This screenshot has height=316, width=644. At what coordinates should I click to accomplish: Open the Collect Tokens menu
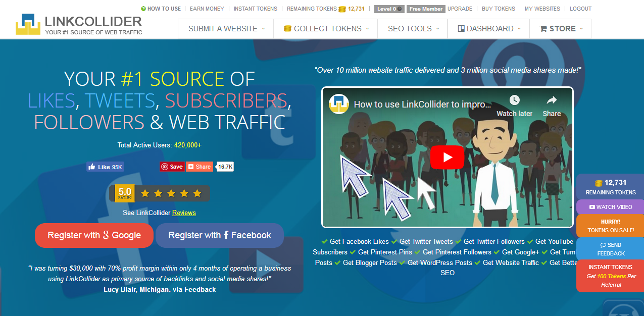tap(325, 29)
